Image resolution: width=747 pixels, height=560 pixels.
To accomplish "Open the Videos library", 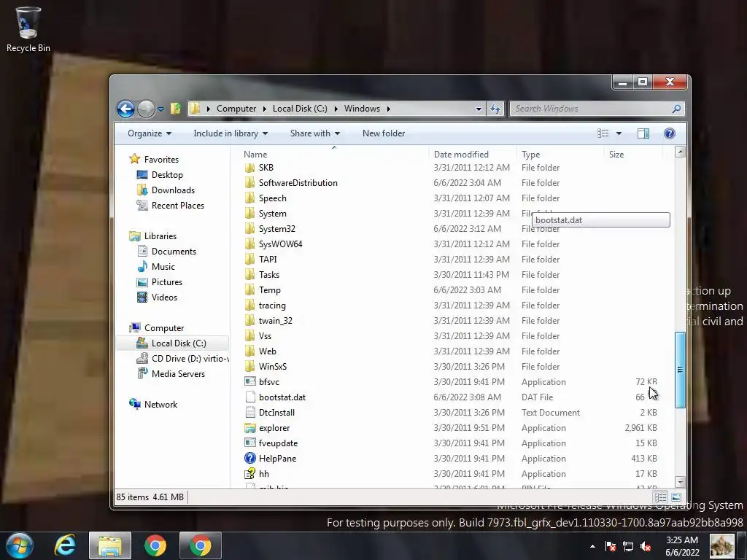I will tap(164, 297).
